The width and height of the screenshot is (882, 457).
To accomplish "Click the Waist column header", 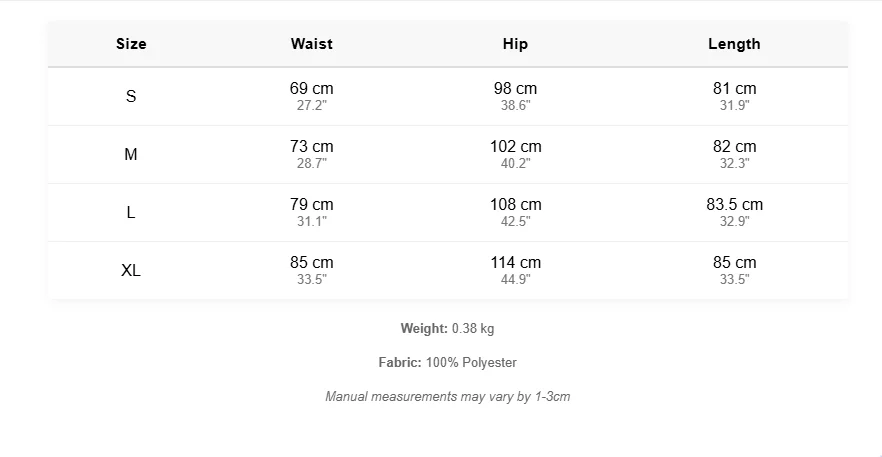I will coord(311,44).
